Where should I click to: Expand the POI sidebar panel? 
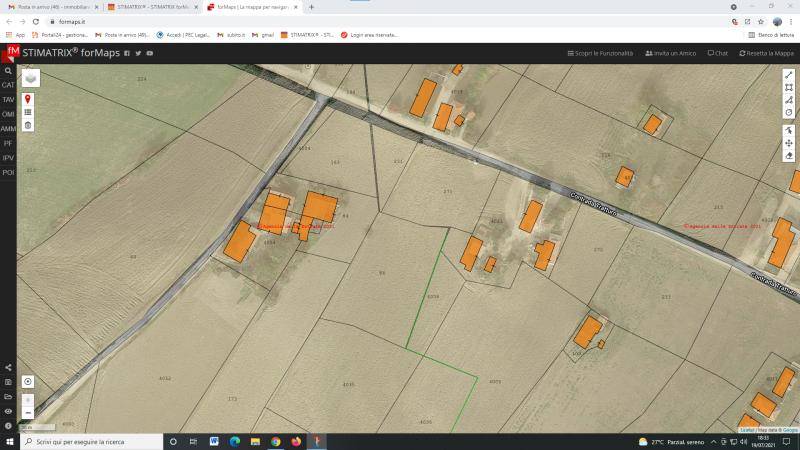coord(8,172)
